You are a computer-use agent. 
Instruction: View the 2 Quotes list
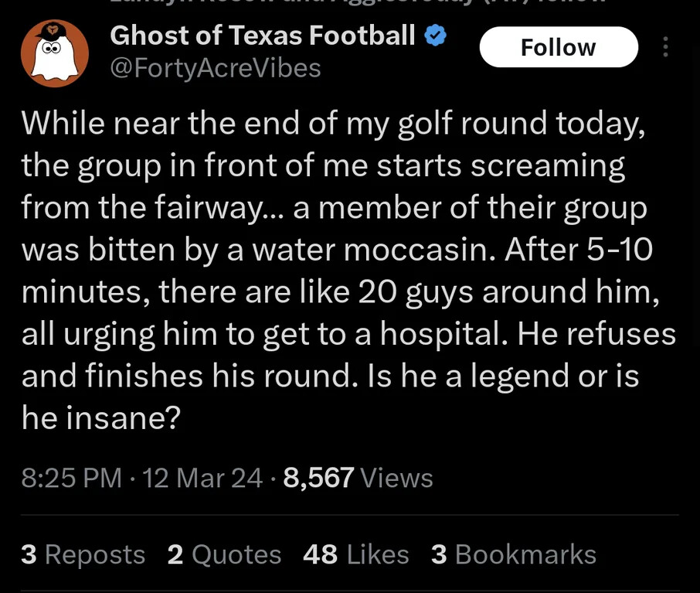click(x=224, y=554)
